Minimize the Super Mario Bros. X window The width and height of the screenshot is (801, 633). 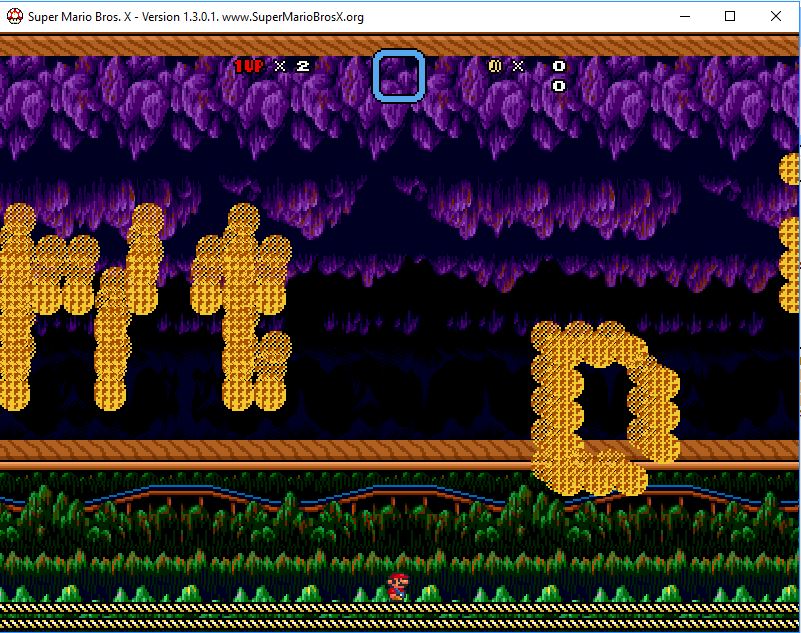point(685,16)
